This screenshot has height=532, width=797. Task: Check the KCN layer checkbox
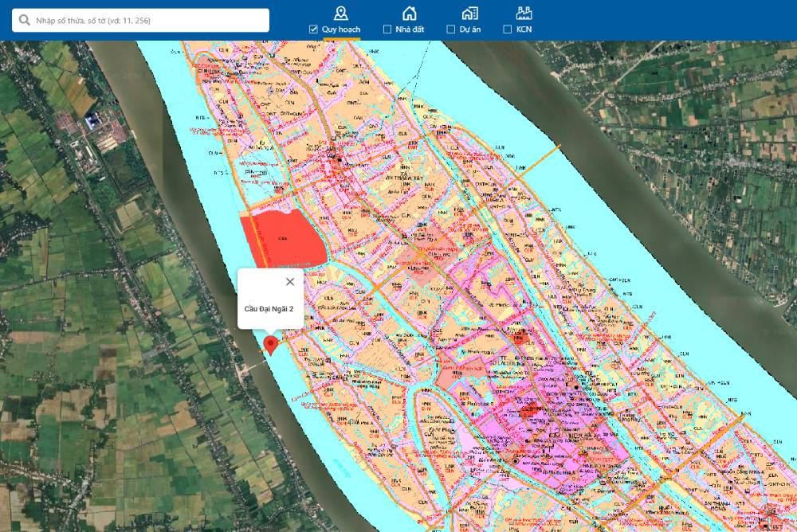tap(508, 29)
